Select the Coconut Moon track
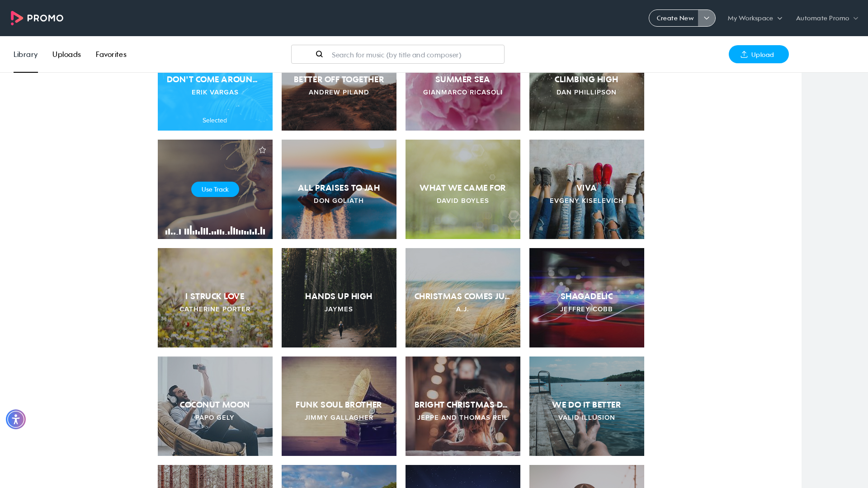Viewport: 868px width, 488px height. (x=215, y=406)
